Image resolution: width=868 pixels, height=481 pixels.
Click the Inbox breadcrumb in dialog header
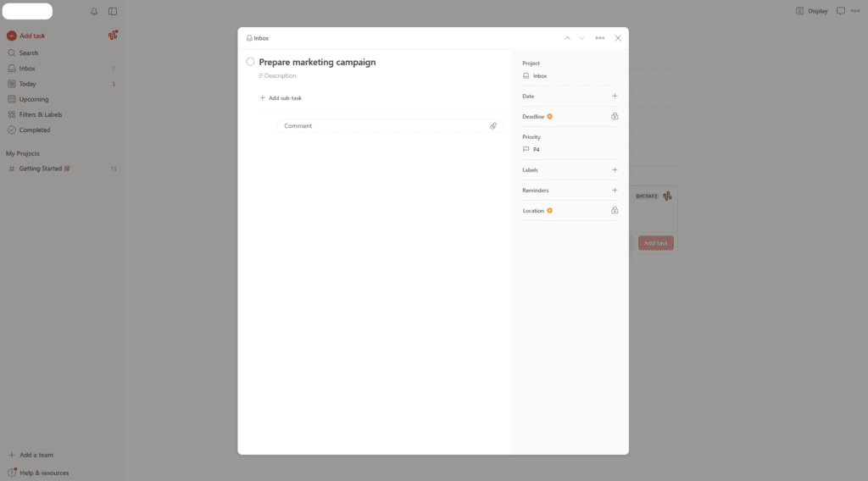(x=258, y=38)
